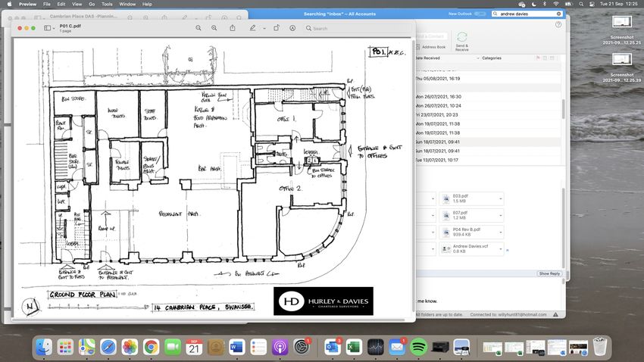
Task: Launch Safari from the Dock
Action: [108, 347]
